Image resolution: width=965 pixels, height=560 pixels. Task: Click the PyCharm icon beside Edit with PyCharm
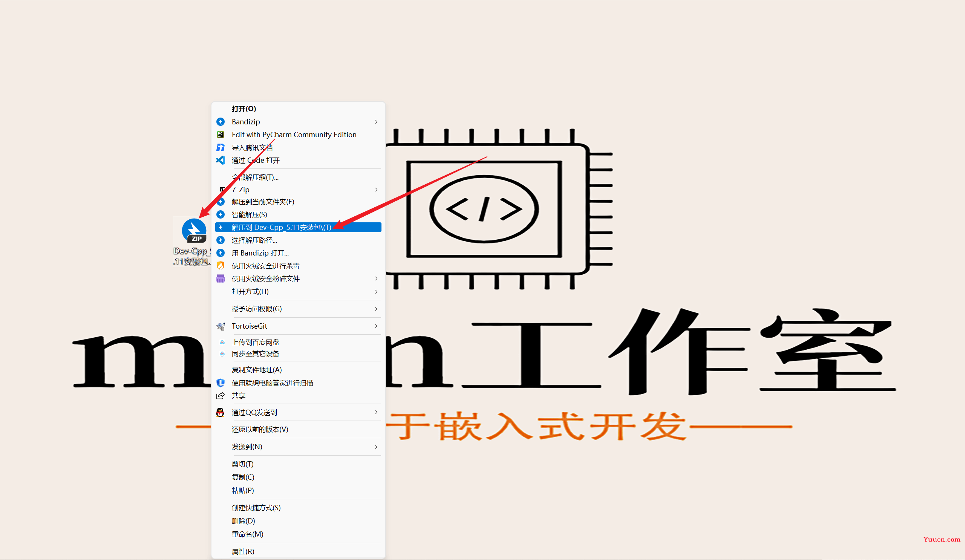click(221, 135)
